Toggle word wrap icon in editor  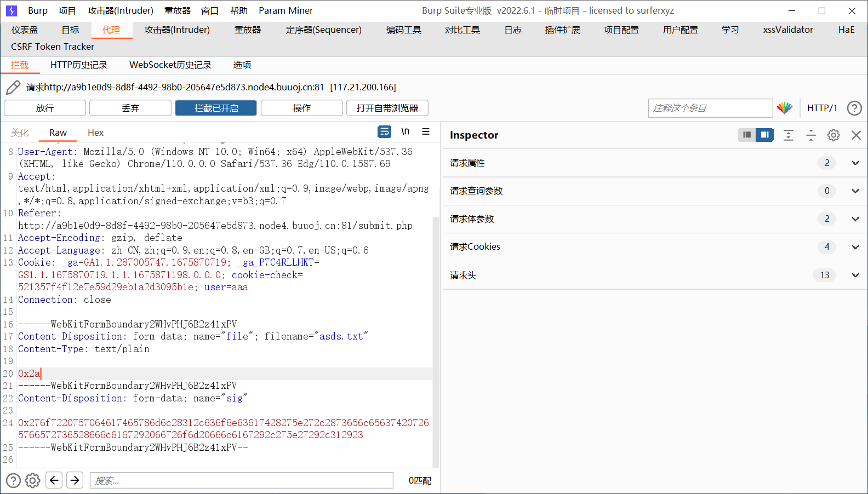(385, 131)
